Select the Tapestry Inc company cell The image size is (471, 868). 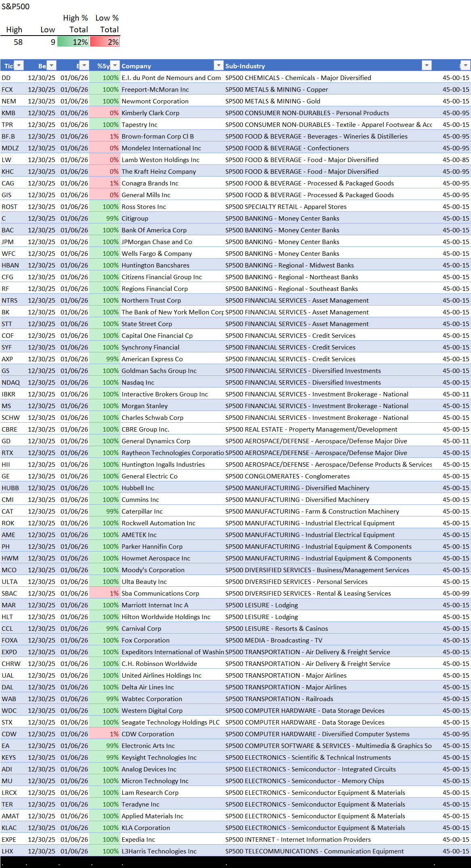(x=172, y=124)
